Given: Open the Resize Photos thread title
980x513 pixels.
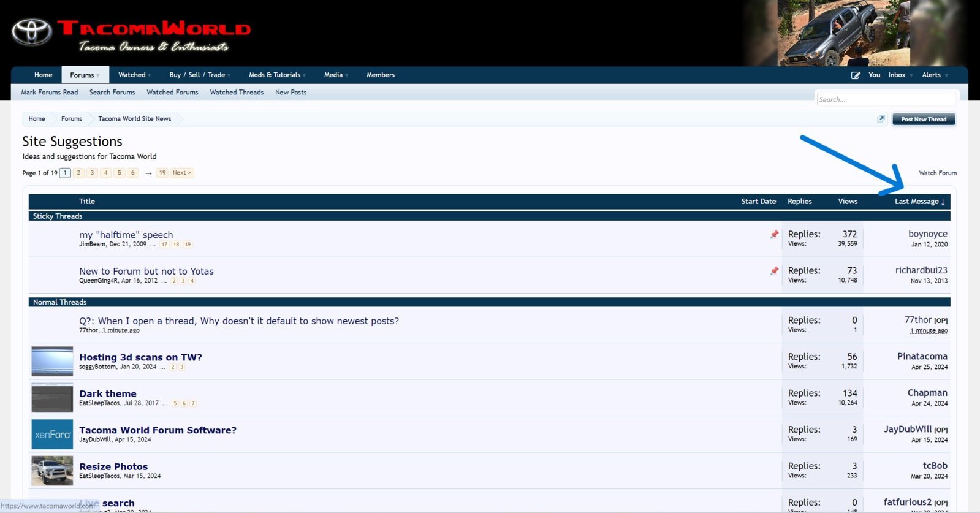Looking at the screenshot, I should [113, 467].
